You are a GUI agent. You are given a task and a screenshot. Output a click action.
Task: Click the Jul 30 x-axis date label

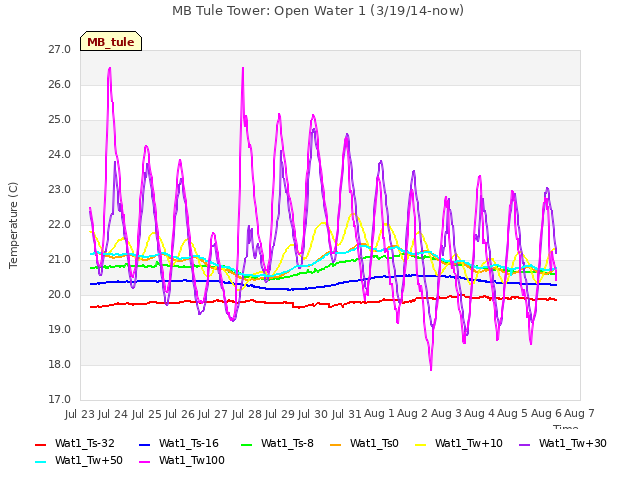click(313, 414)
